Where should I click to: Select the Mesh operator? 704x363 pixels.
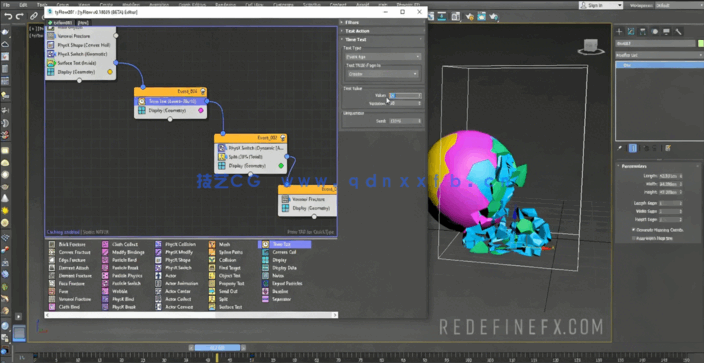[x=220, y=244]
